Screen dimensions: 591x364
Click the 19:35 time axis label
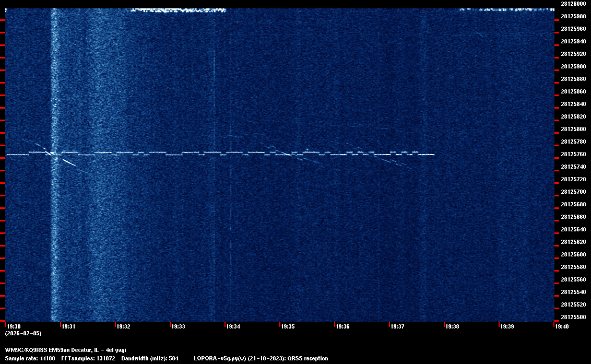[288, 326]
